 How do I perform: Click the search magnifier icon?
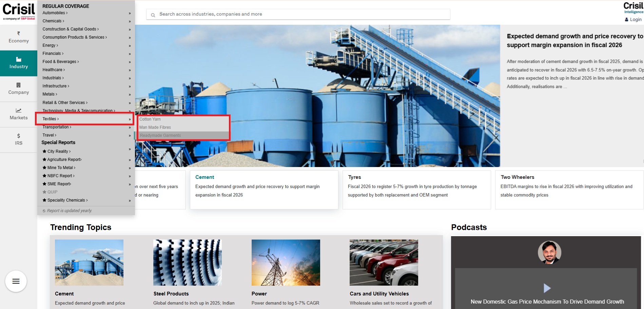coord(153,15)
